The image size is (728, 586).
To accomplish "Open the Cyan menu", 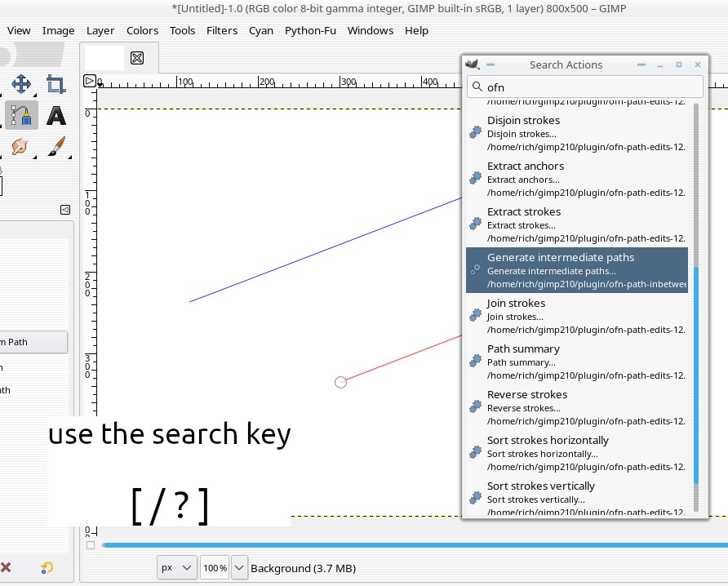I will tap(261, 31).
